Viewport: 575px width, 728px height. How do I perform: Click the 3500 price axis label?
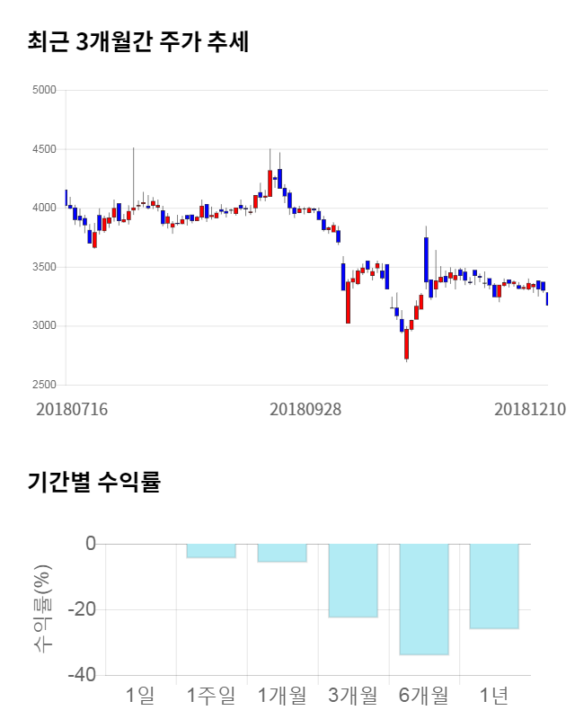pyautogui.click(x=44, y=267)
